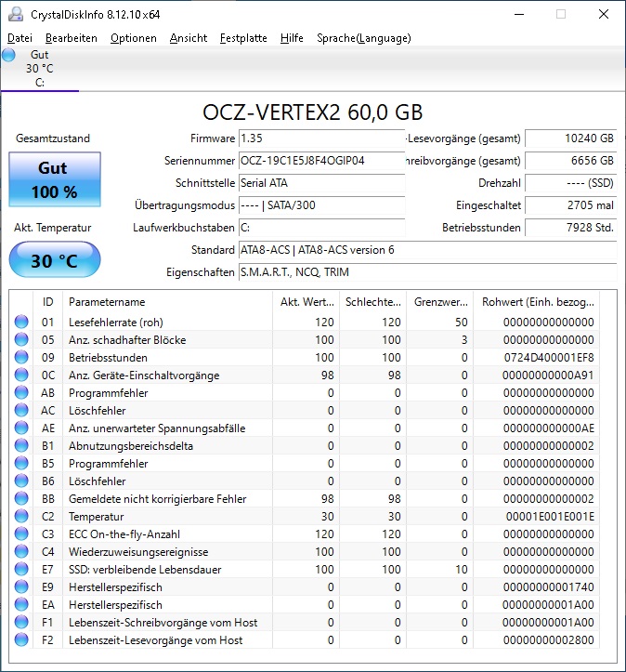Click the Lesevorgänge value 10240 GB
The width and height of the screenshot is (626, 672).
[571, 138]
